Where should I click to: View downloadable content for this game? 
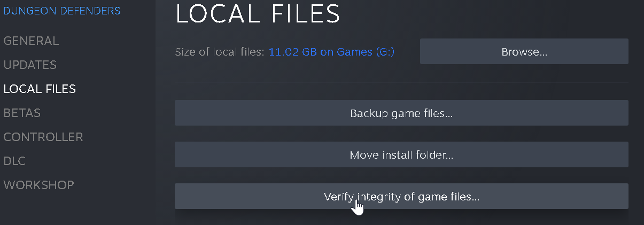click(x=14, y=161)
